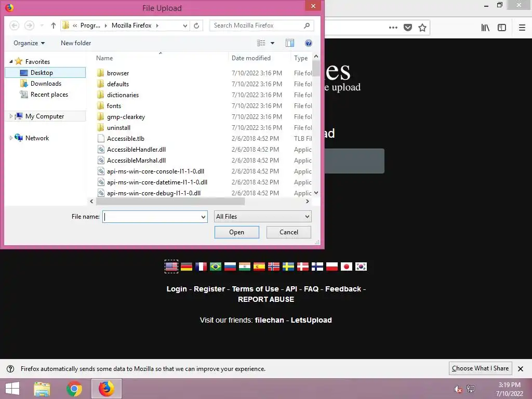Screen dimensions: 532x399
Task: Open recent locations dropdown next to Forward
Action: click(x=42, y=25)
